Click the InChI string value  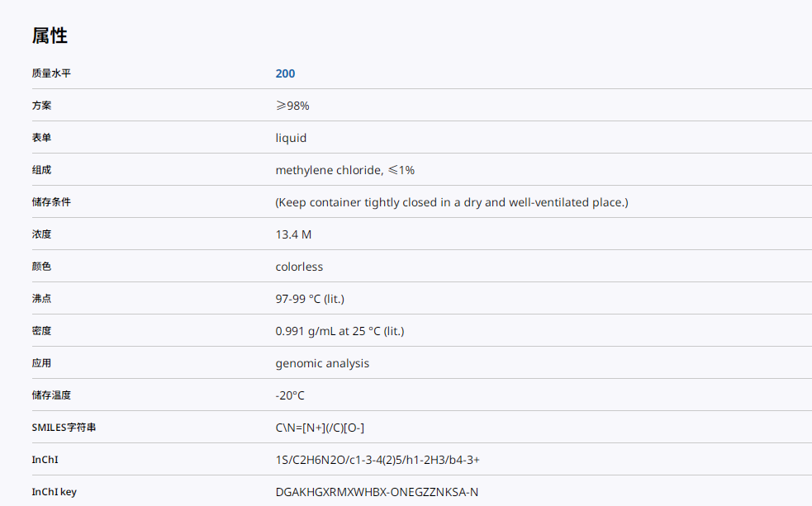(378, 460)
